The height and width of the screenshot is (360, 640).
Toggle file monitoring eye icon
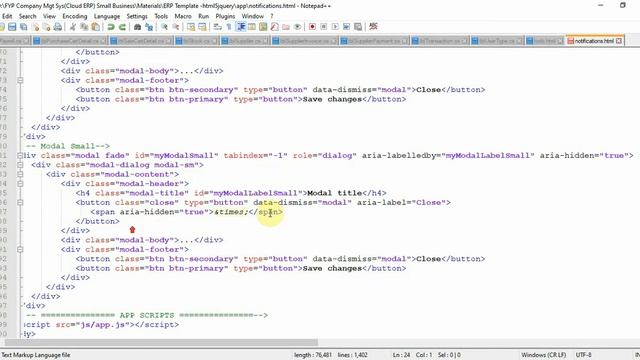298,27
